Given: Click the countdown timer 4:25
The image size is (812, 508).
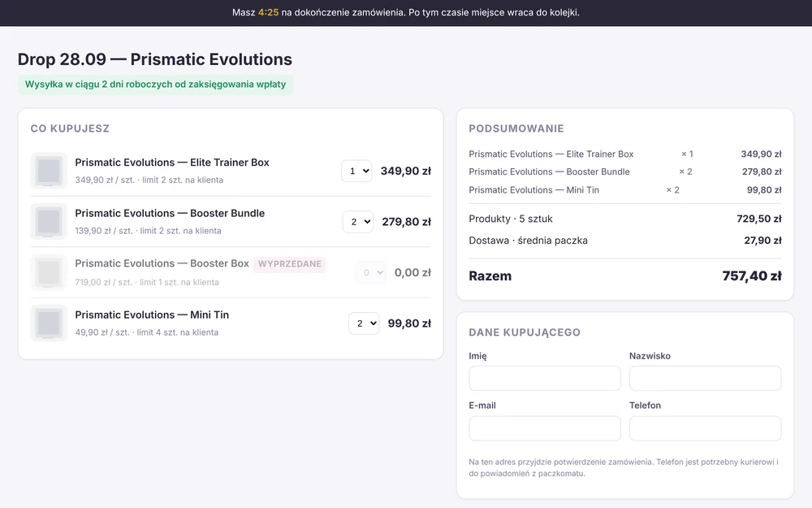Looking at the screenshot, I should 268,12.
